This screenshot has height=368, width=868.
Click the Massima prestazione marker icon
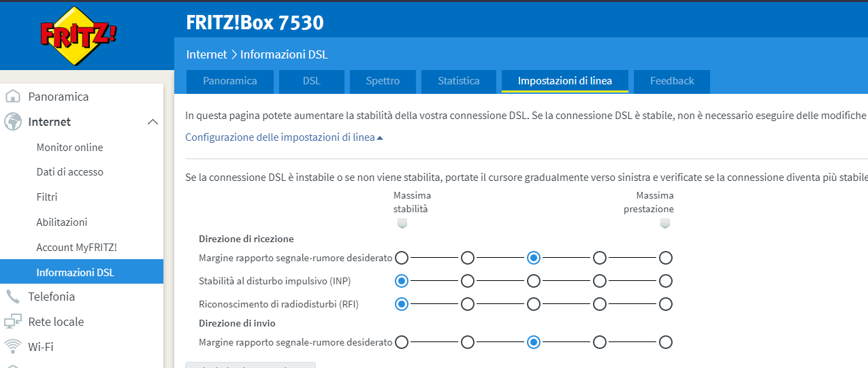pos(665,223)
